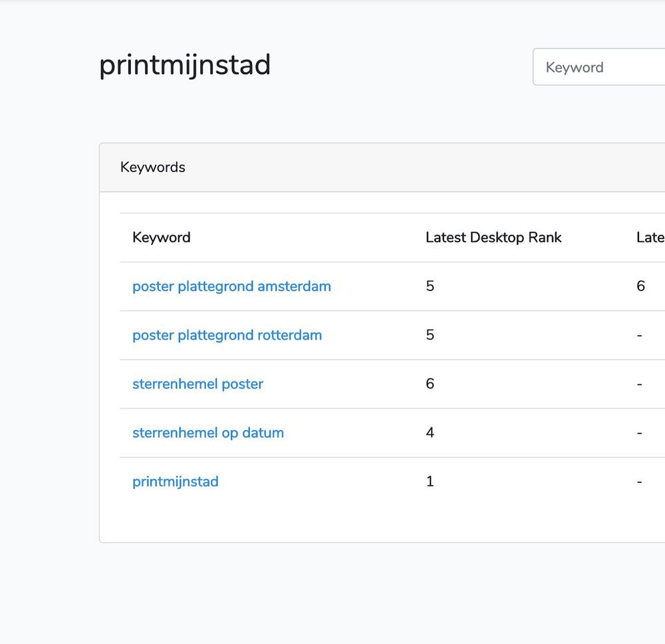Click the 'Keyword' column header
Viewport: 665px width, 644px height.
(x=162, y=237)
